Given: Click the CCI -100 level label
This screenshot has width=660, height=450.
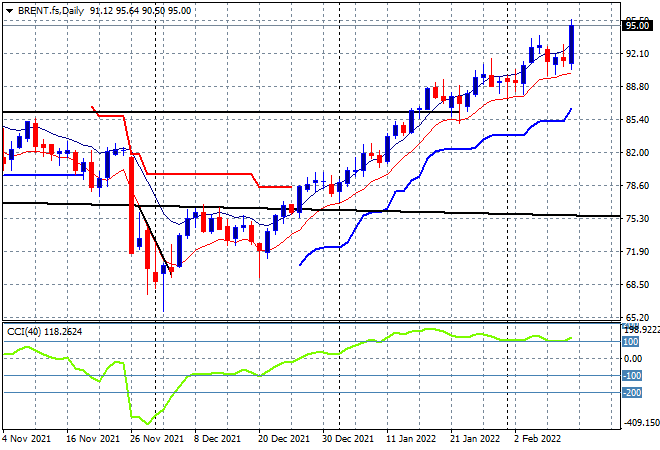Looking at the screenshot, I should 632,375.
